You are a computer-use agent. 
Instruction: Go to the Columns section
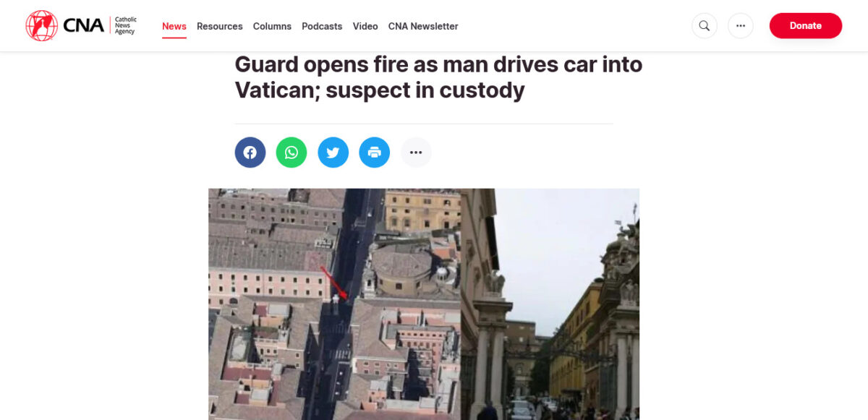click(x=272, y=26)
